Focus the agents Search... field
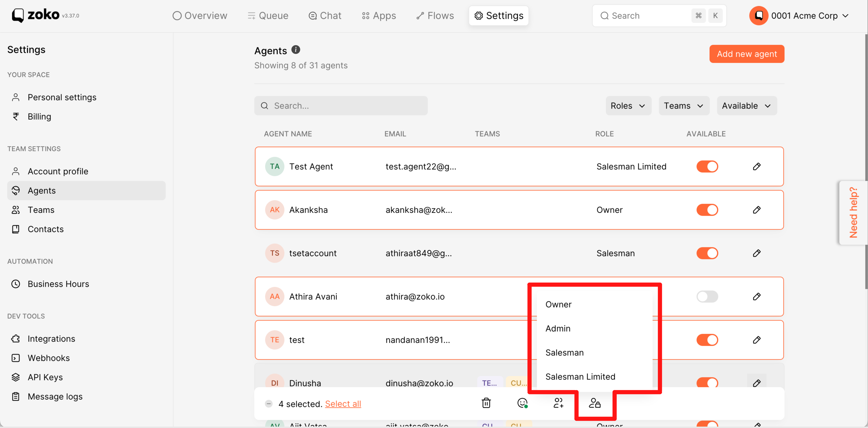This screenshot has width=868, height=428. pyautogui.click(x=341, y=106)
